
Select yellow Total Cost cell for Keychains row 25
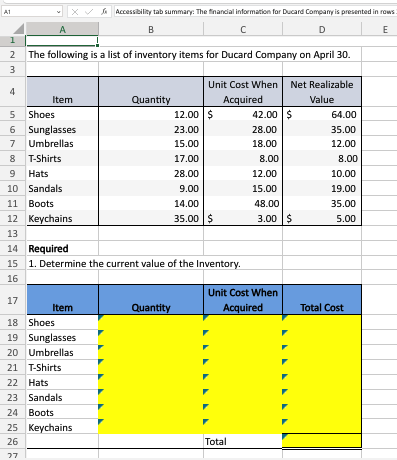coord(322,427)
